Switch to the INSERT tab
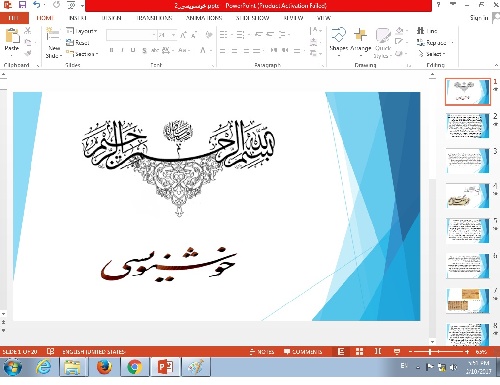 click(78, 18)
